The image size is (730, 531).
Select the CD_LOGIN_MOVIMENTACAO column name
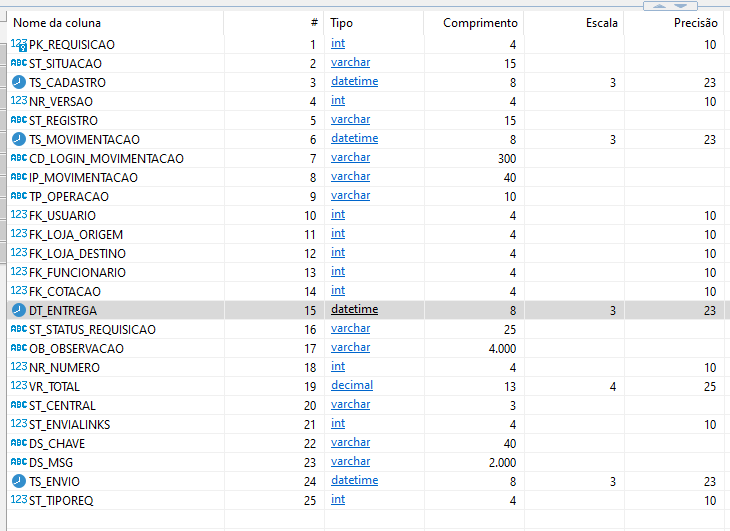[x=106, y=159]
